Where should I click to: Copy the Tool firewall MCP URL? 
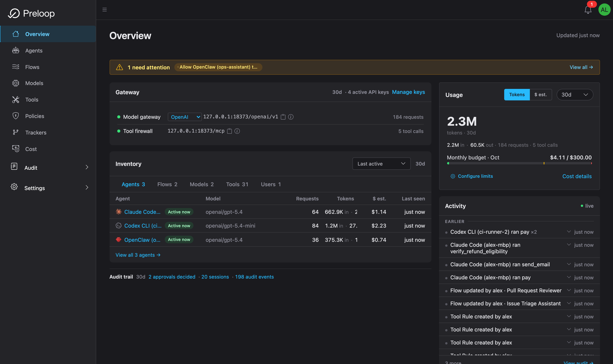(229, 131)
